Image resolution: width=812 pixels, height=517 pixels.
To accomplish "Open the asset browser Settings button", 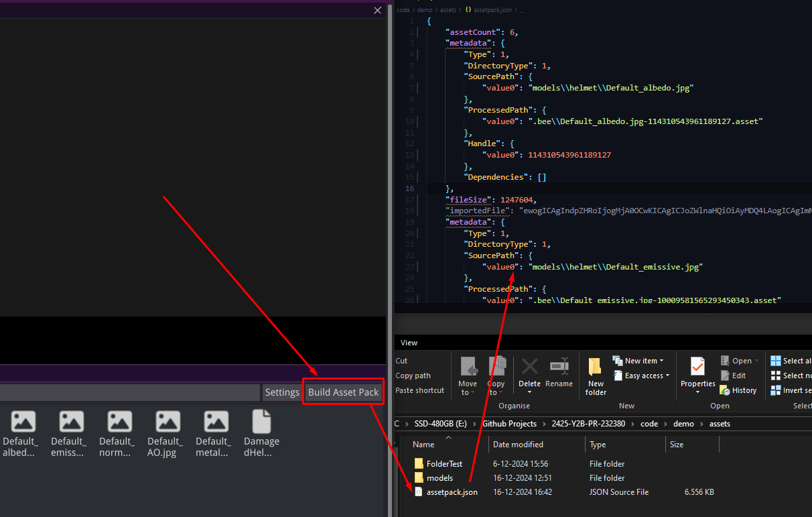I will coord(282,392).
